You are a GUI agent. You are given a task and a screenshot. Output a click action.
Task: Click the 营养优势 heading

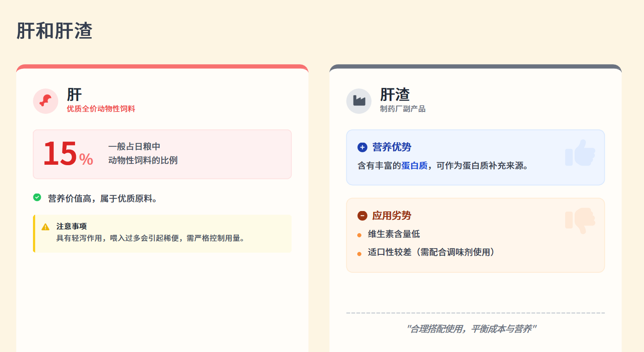pyautogui.click(x=391, y=147)
